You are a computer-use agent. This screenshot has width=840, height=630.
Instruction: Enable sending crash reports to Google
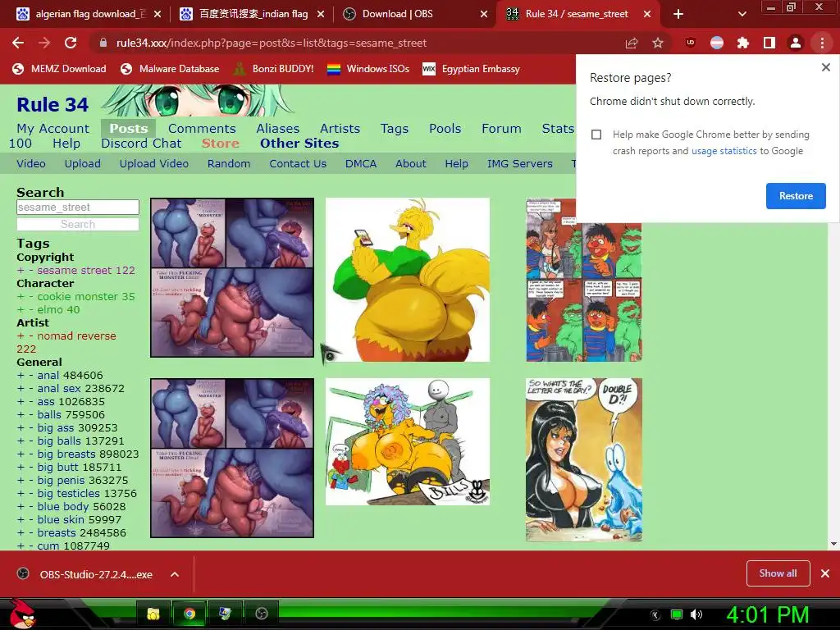click(x=596, y=135)
